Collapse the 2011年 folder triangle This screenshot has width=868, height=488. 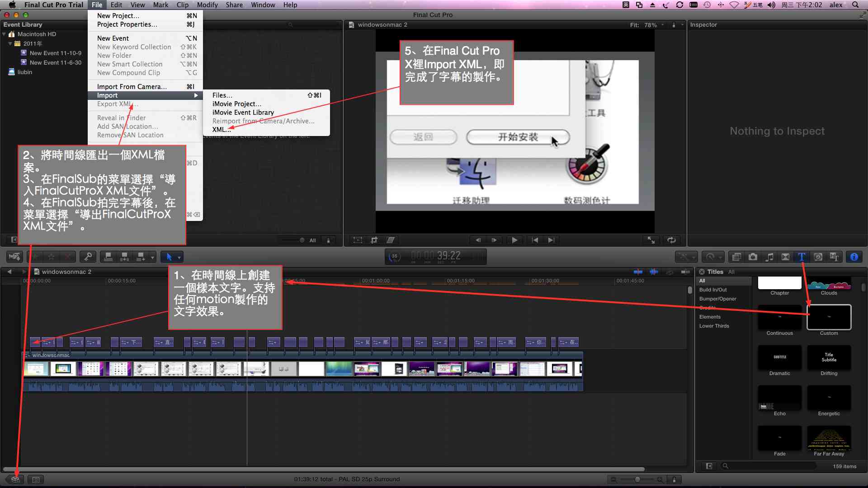(10, 43)
